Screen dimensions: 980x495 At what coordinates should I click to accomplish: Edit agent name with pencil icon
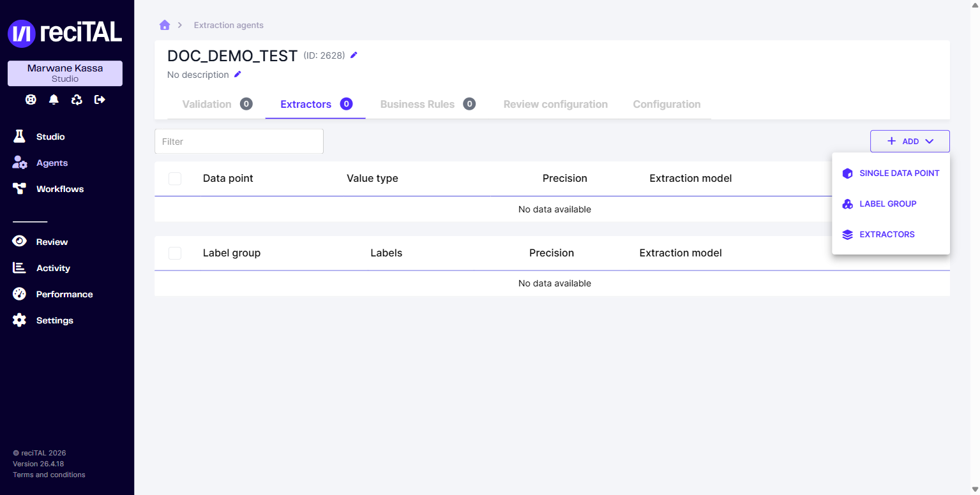point(354,55)
